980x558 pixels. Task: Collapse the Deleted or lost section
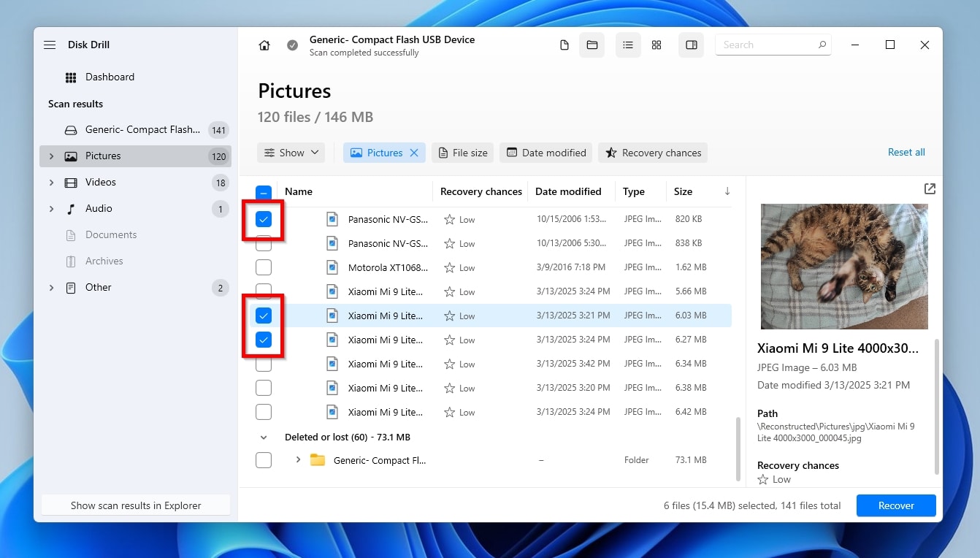pyautogui.click(x=264, y=437)
